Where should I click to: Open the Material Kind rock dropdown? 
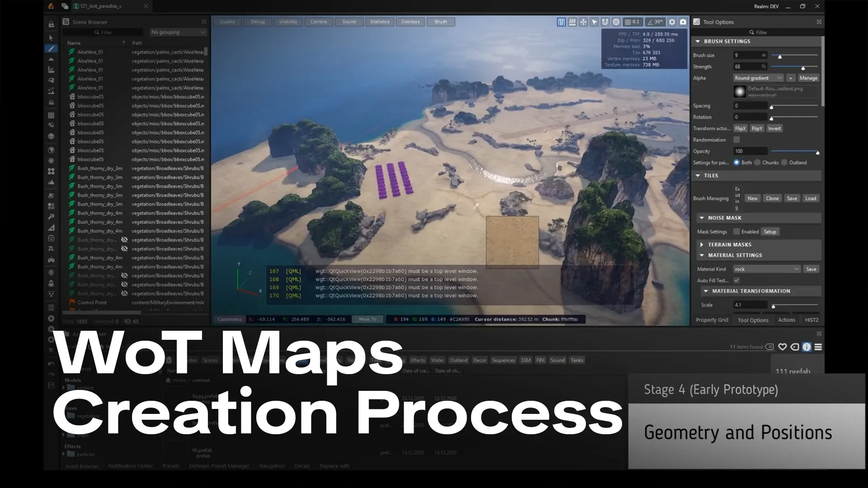(767, 269)
